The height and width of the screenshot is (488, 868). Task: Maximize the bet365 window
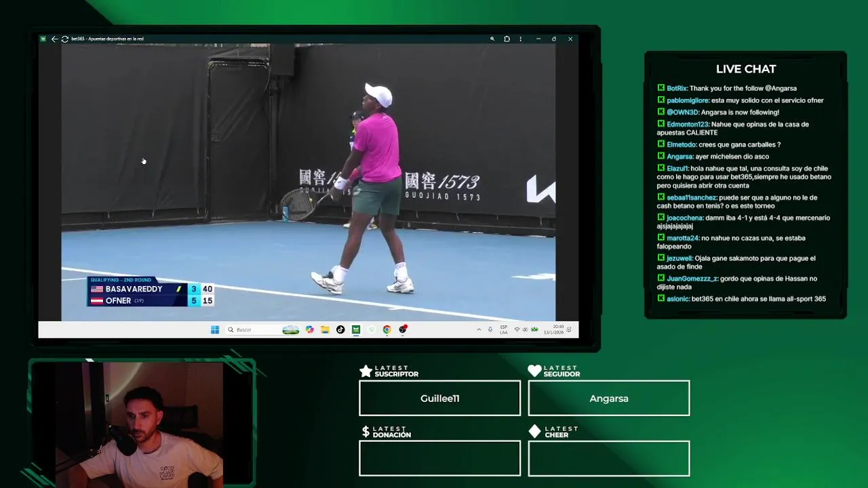coord(554,39)
